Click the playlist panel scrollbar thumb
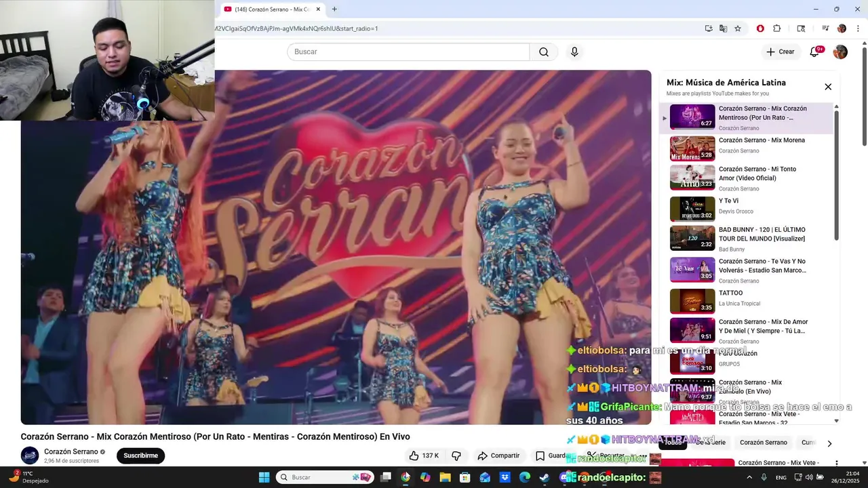868x488 pixels. coord(836,175)
